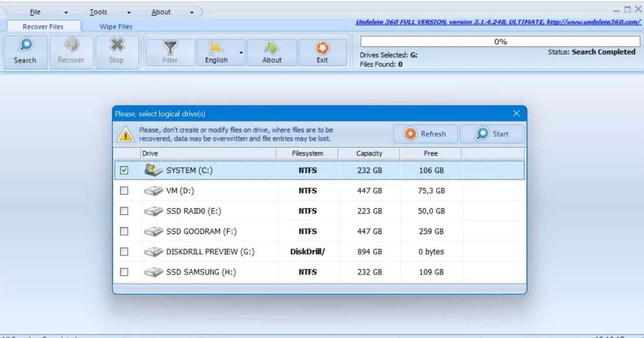This screenshot has width=644, height=338.
Task: Click the yellow warning triangle icon
Action: pos(126,134)
